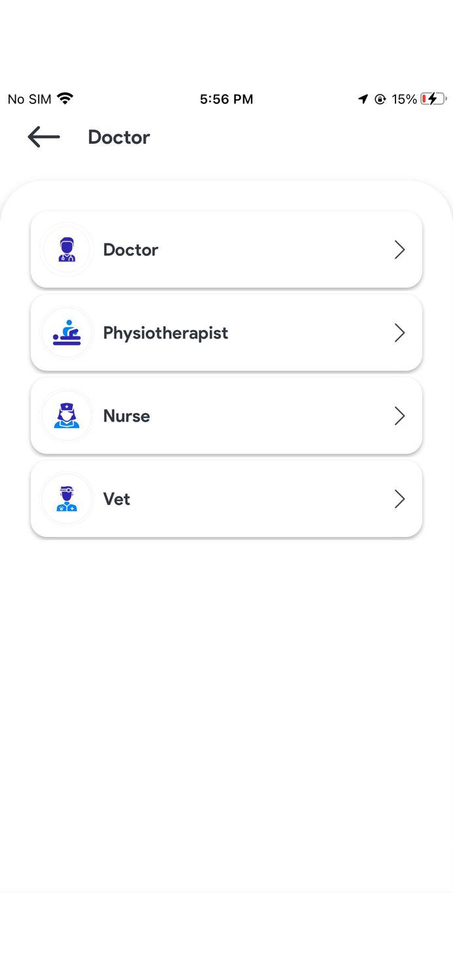Image resolution: width=453 pixels, height=980 pixels.
Task: Select the Doctor category icon
Action: (67, 250)
